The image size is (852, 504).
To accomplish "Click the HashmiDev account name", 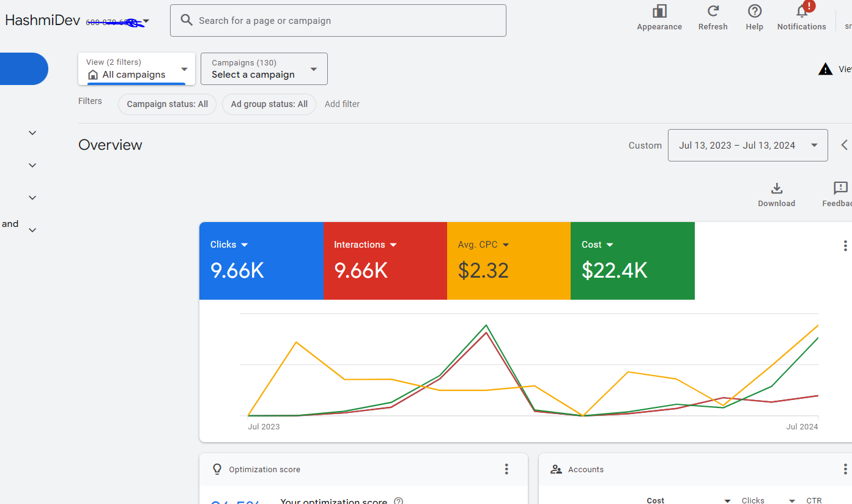I will click(42, 20).
